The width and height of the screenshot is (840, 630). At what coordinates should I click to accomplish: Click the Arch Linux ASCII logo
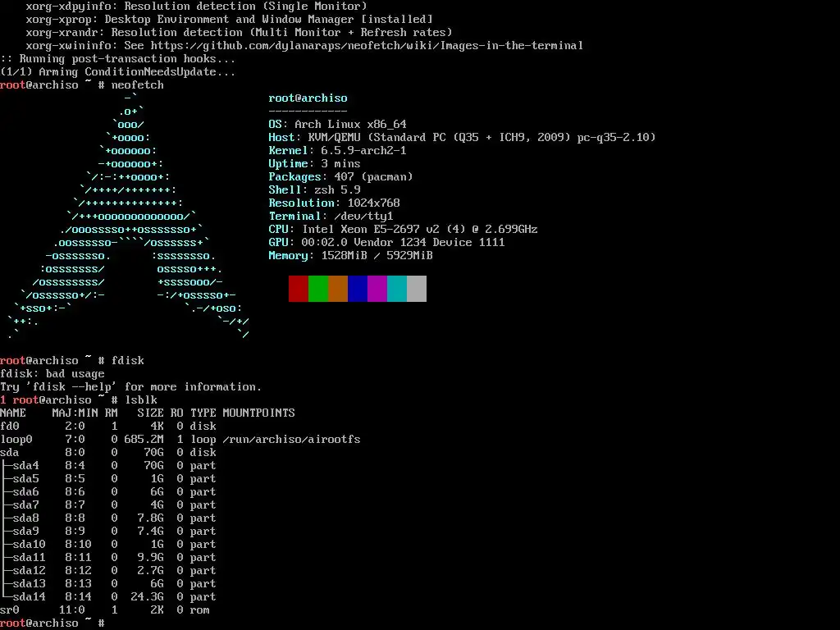click(129, 216)
